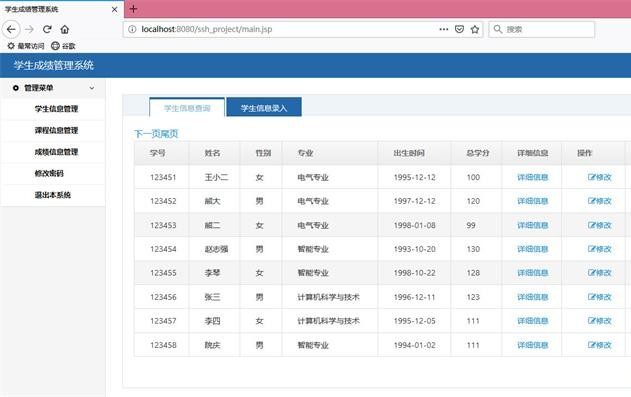
Task: Reload the page with refresh icon
Action: [47, 29]
